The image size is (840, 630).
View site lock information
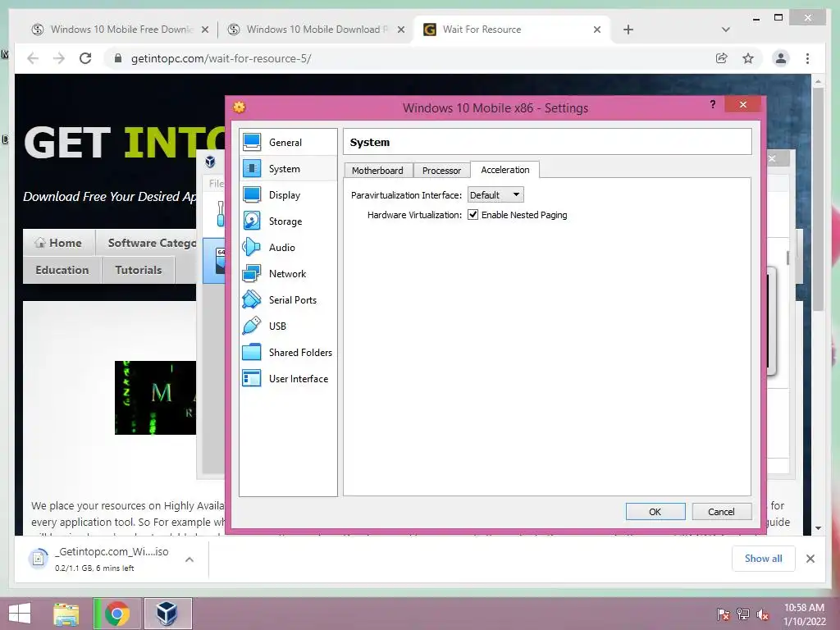[118, 58]
